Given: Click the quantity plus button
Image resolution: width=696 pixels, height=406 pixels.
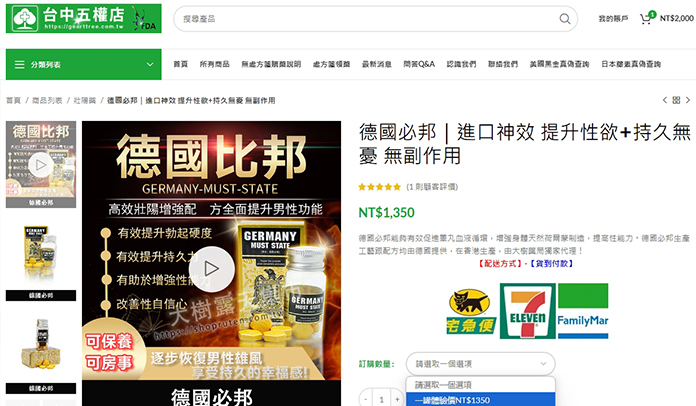Looking at the screenshot, I should point(398,399).
